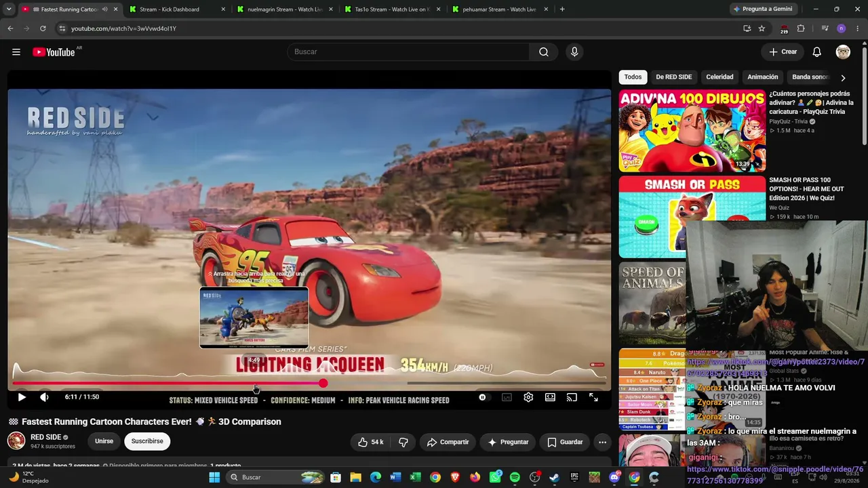Click the Preguntar button
This screenshot has height=488, width=868.
508,442
